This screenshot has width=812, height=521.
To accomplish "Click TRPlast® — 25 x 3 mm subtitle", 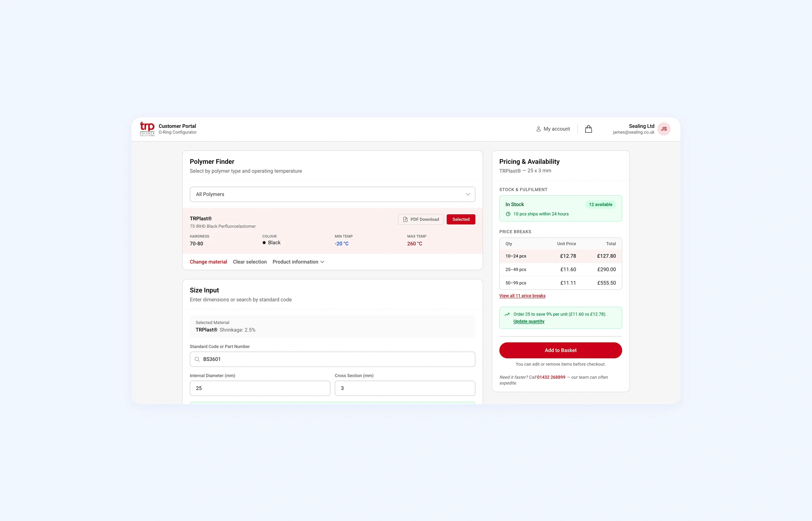I will point(525,171).
